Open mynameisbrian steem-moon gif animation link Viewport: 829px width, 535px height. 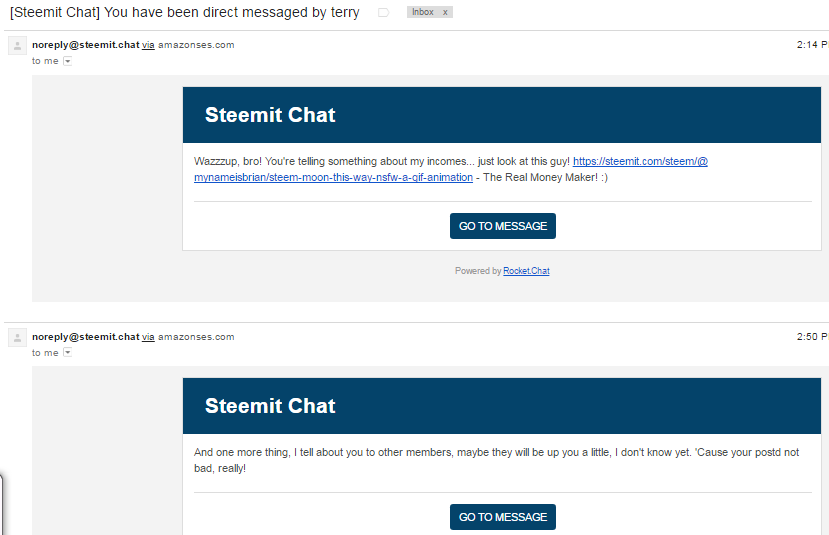pyautogui.click(x=333, y=177)
